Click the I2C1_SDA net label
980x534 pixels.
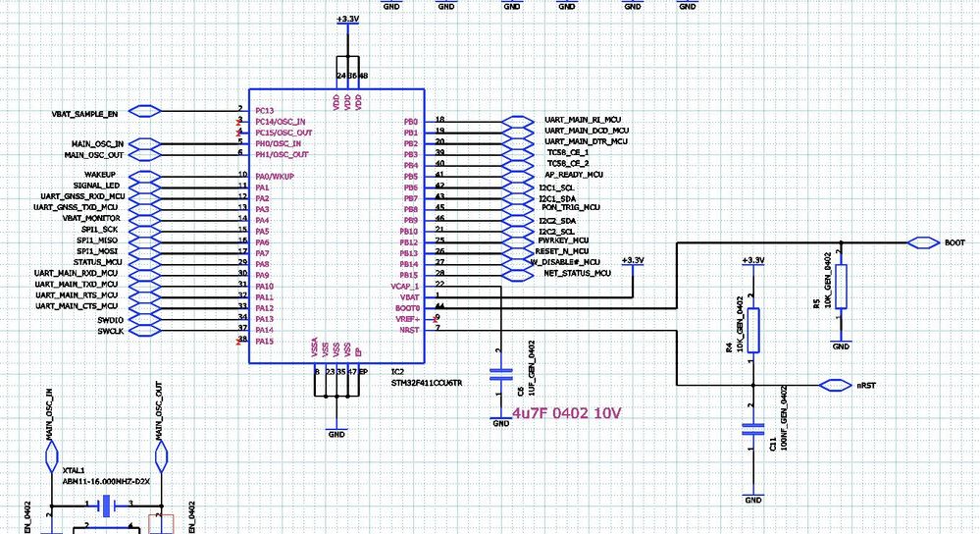[557, 199]
